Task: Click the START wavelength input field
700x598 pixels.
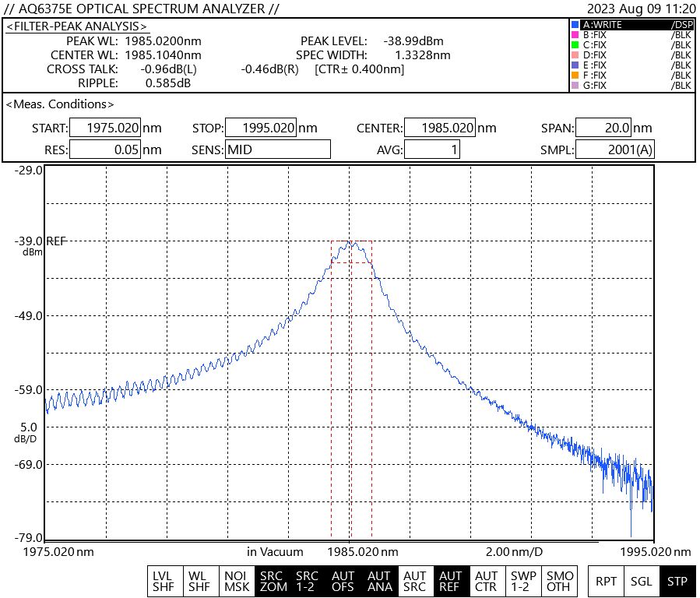Action: 105,128
